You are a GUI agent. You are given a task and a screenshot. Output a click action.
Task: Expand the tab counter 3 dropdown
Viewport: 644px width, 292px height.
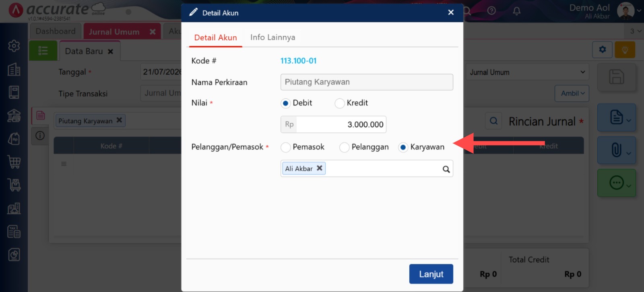[x=635, y=31]
